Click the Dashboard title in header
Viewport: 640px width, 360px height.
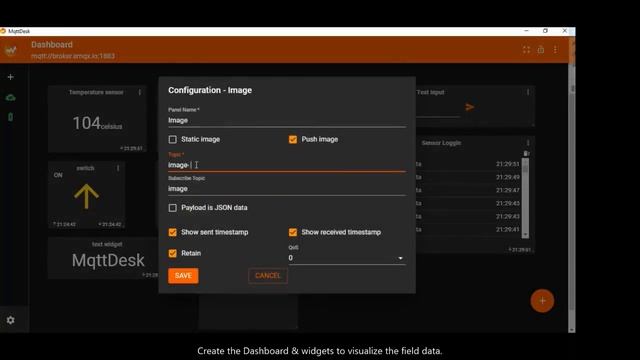(52, 44)
